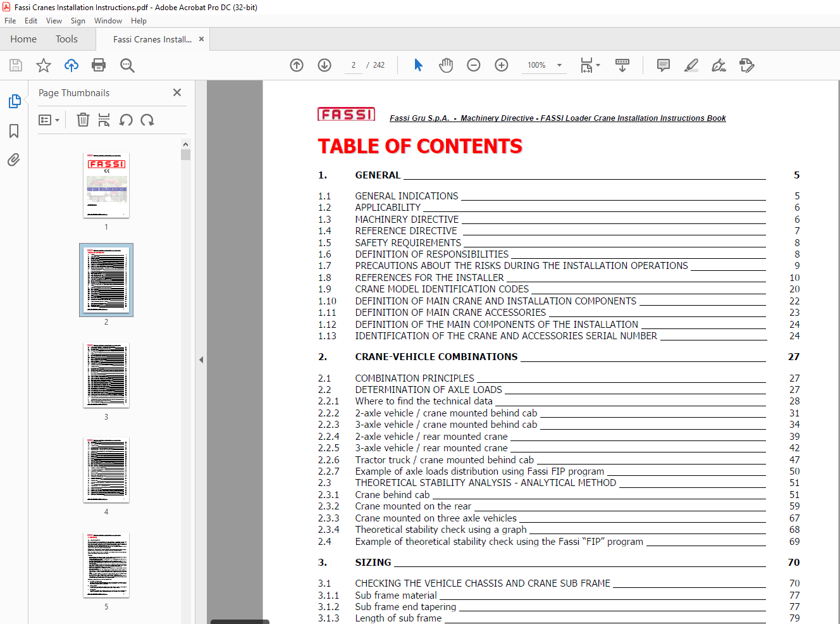Click the scrolling mode keyboard icon
The image size is (840, 624).
622,65
